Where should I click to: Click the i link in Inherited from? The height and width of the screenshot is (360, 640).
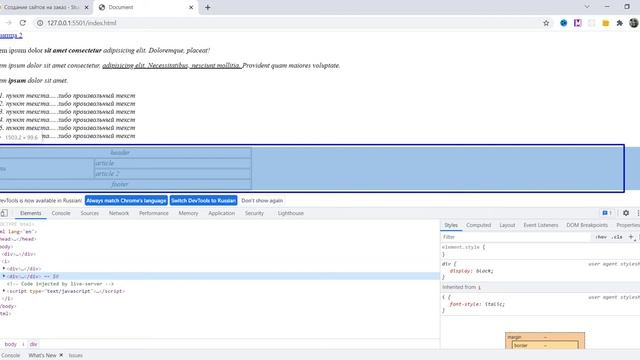pyautogui.click(x=479, y=287)
